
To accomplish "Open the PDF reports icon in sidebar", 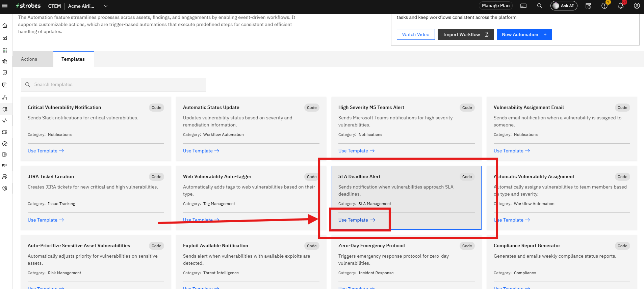I will [5, 165].
